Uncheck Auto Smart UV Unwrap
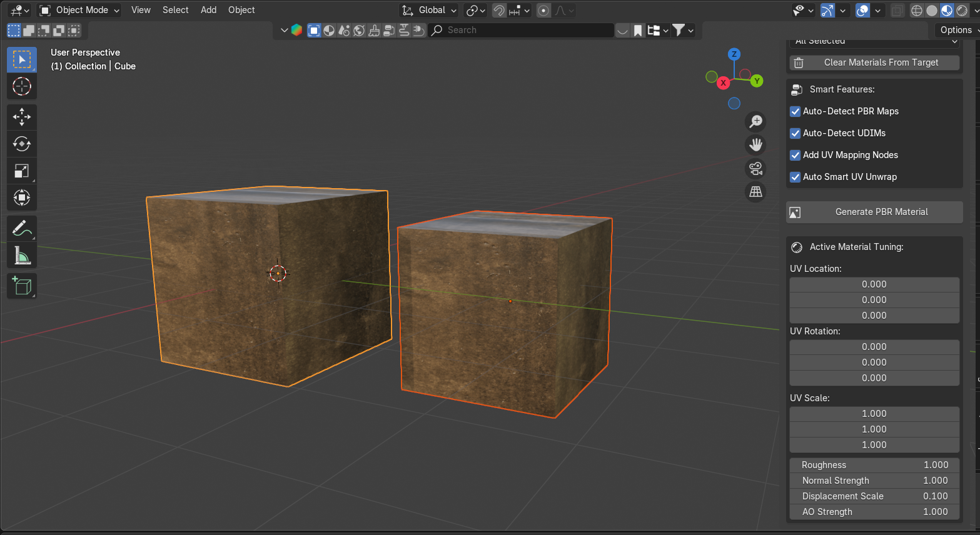The width and height of the screenshot is (980, 535). (796, 177)
